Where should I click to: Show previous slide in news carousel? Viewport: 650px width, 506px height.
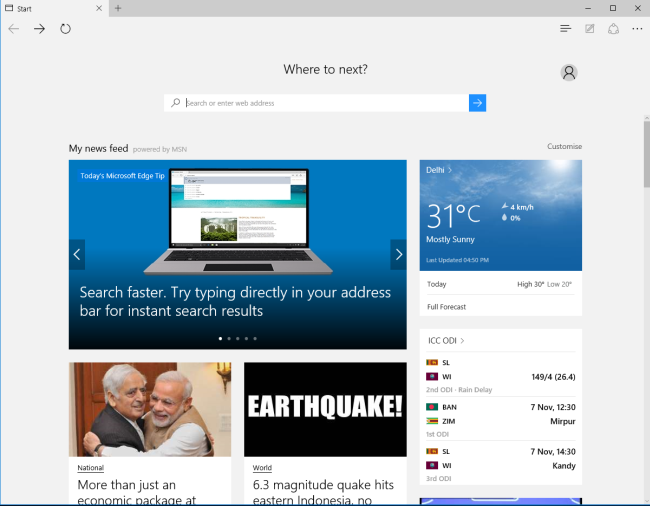(77, 254)
